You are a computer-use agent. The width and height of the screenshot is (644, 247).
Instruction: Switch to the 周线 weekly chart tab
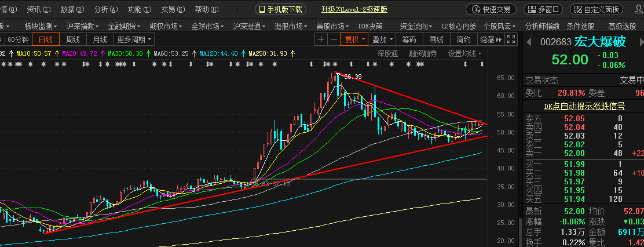(x=73, y=39)
